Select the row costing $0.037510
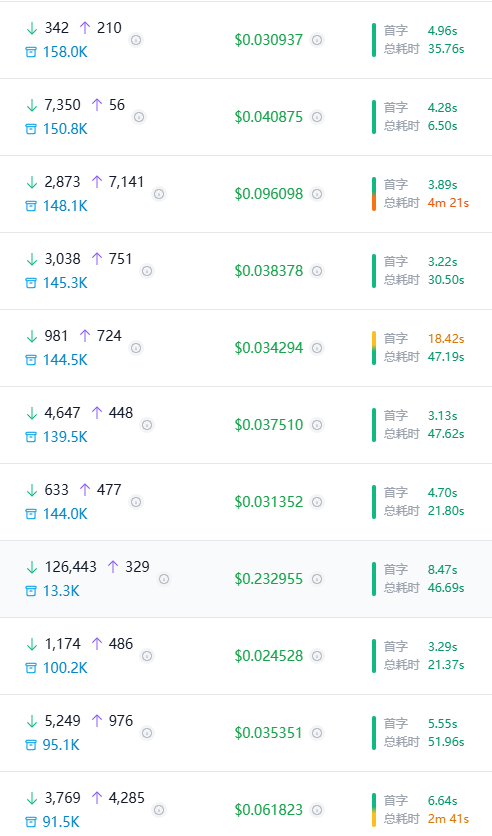The image size is (492, 836). 246,425
